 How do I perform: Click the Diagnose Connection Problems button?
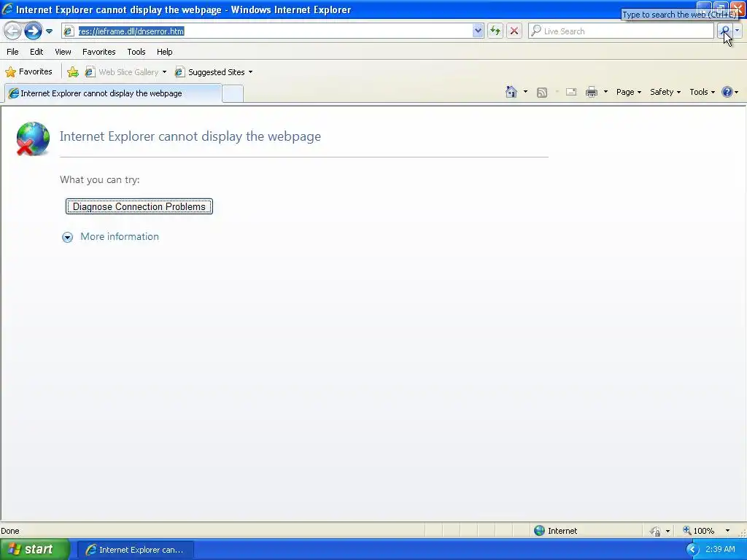pyautogui.click(x=139, y=206)
